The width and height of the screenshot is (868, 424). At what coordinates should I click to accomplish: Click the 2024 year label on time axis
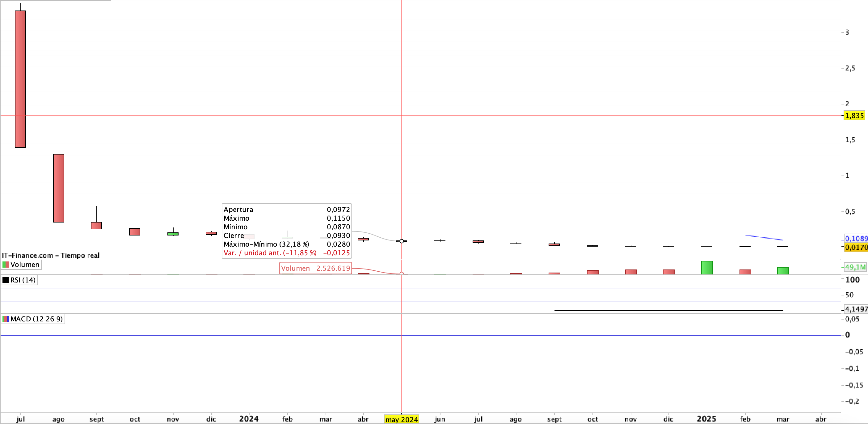pos(249,419)
